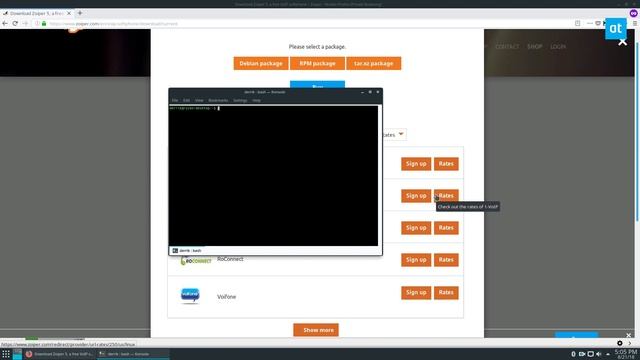The image size is (640, 360).
Task: Click the Pocket icon in toolbar
Action: point(598,24)
